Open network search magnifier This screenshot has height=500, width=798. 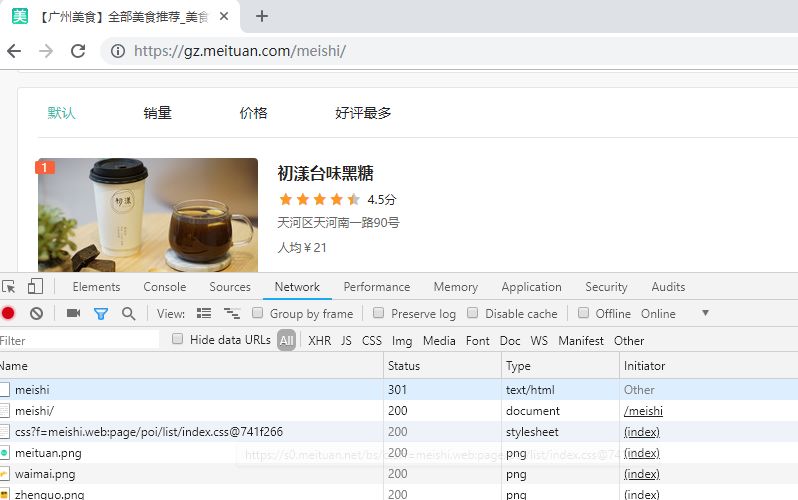(x=129, y=314)
